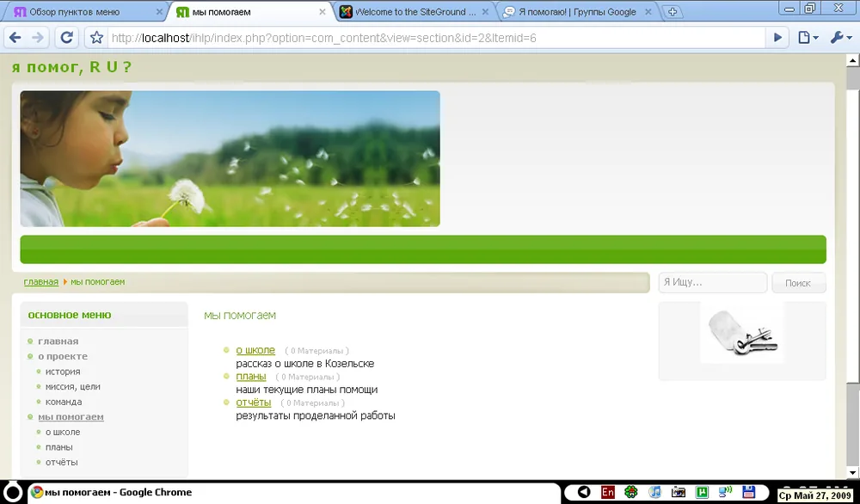Follow the 'главная' breadcrumb link
Image resolution: width=860 pixels, height=504 pixels.
coord(40,282)
